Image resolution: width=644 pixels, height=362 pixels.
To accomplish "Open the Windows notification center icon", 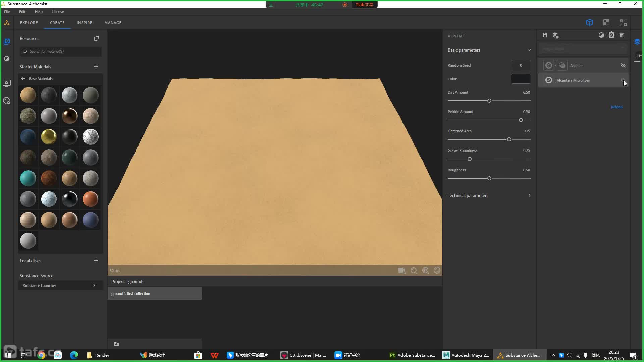I will pos(633,355).
